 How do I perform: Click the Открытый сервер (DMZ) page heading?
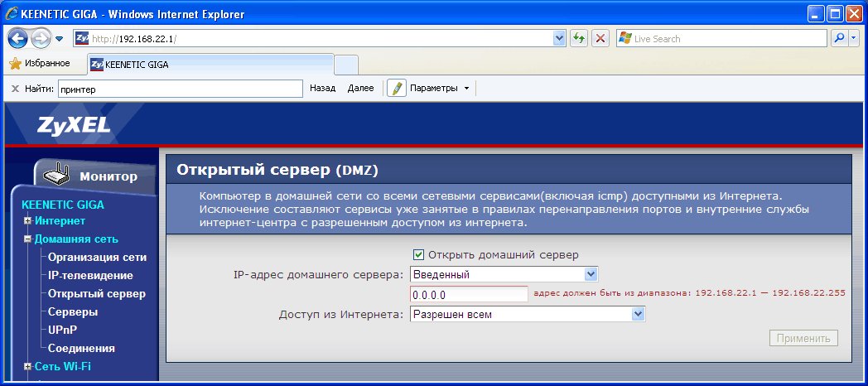(x=277, y=170)
